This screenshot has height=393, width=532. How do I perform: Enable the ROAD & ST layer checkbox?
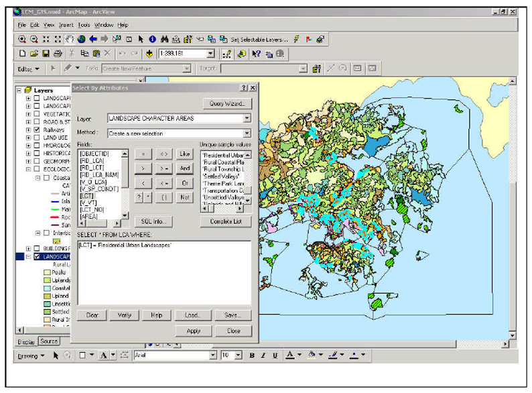pyautogui.click(x=37, y=121)
